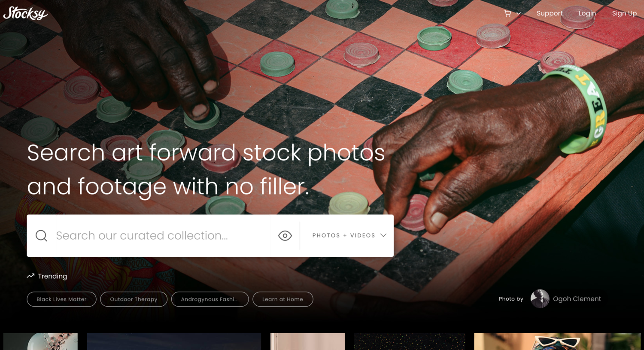Visit photographer Ogoh Clement's name link
644x350 pixels.
pyautogui.click(x=577, y=299)
